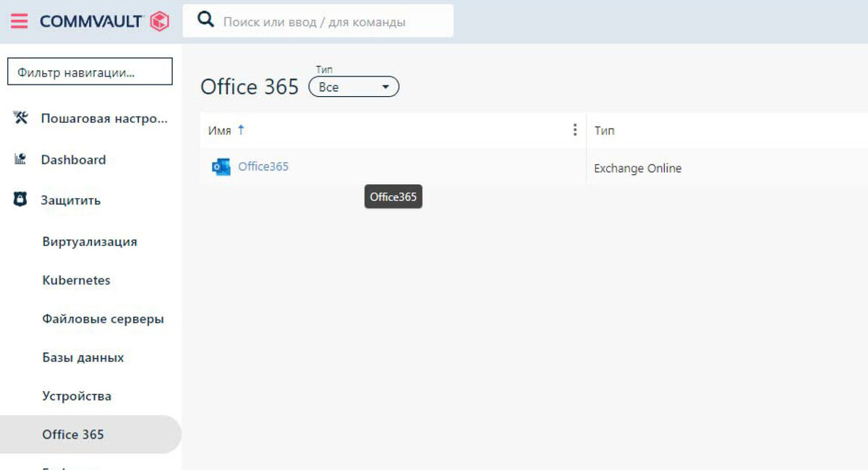
Task: Select Office 365 in sidebar
Action: [x=90, y=435]
